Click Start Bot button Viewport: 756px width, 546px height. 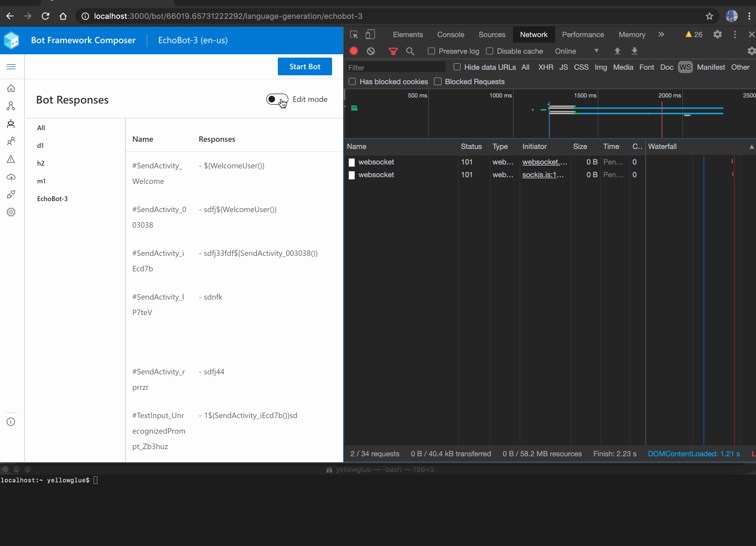(x=305, y=66)
